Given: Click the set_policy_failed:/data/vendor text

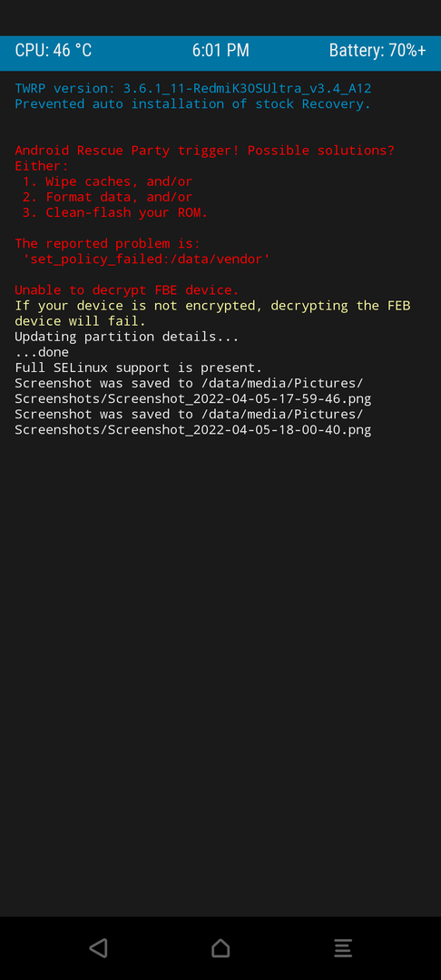Looking at the screenshot, I should point(146,259).
